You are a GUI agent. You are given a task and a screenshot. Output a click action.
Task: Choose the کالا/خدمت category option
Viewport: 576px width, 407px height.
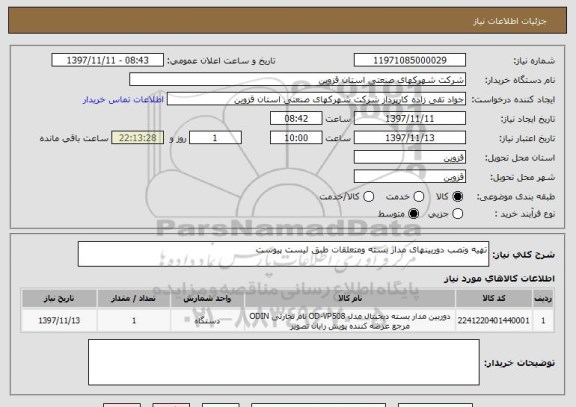368,197
